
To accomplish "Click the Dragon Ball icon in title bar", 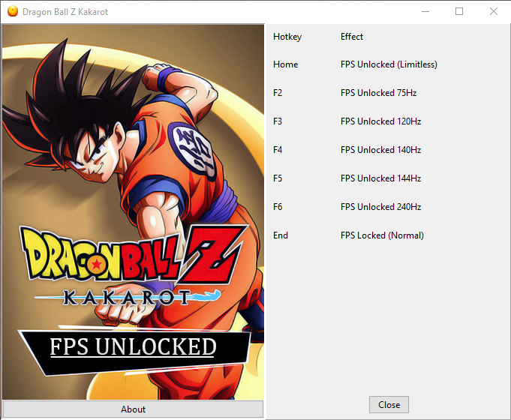I will (x=13, y=12).
